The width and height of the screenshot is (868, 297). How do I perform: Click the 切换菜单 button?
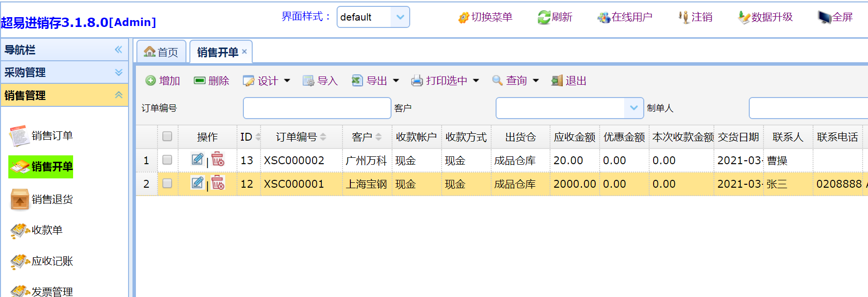pyautogui.click(x=485, y=17)
